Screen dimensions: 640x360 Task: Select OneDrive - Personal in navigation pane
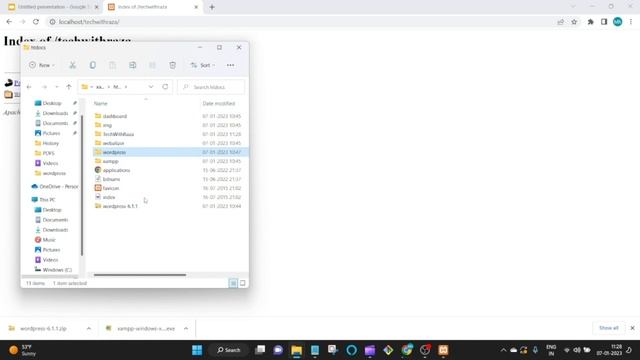pyautogui.click(x=58, y=187)
